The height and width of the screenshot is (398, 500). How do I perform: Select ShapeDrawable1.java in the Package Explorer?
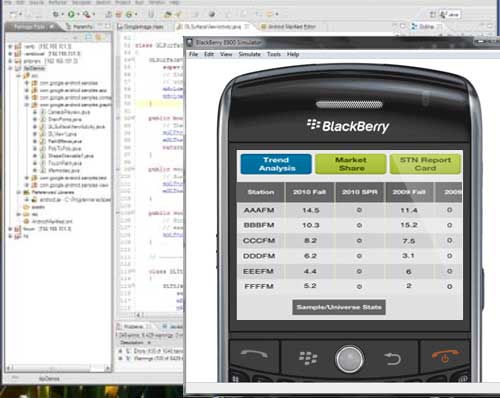click(x=70, y=156)
